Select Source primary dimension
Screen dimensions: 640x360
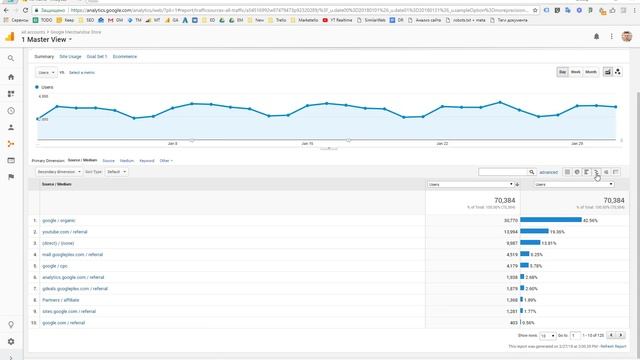pos(109,161)
